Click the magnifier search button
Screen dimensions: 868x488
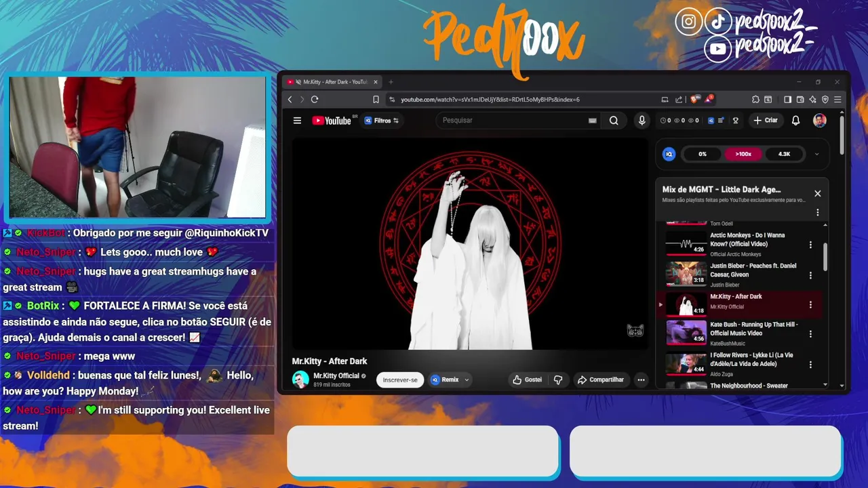pos(614,121)
